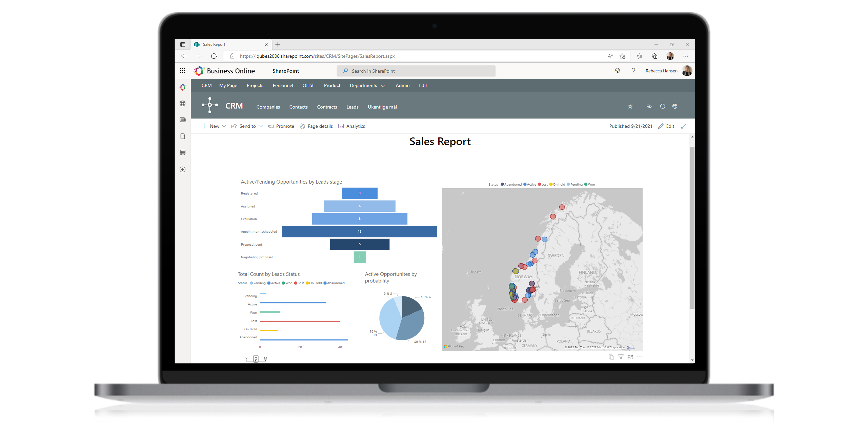Open browser Collections icon
Image resolution: width=868 pixels, height=434 pixels.
[655, 56]
